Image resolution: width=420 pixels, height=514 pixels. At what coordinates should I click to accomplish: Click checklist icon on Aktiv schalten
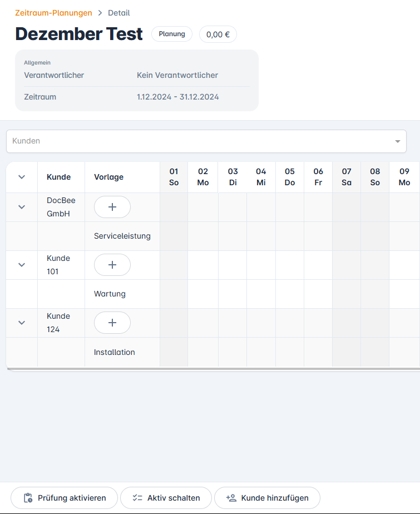(x=137, y=498)
